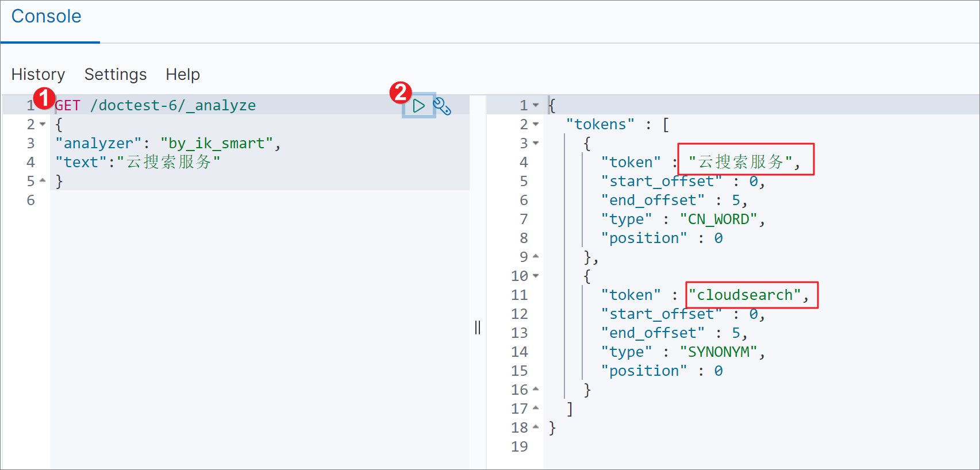
Task: Click the GET /doctest-6/_analyze request line
Action: tap(155, 105)
